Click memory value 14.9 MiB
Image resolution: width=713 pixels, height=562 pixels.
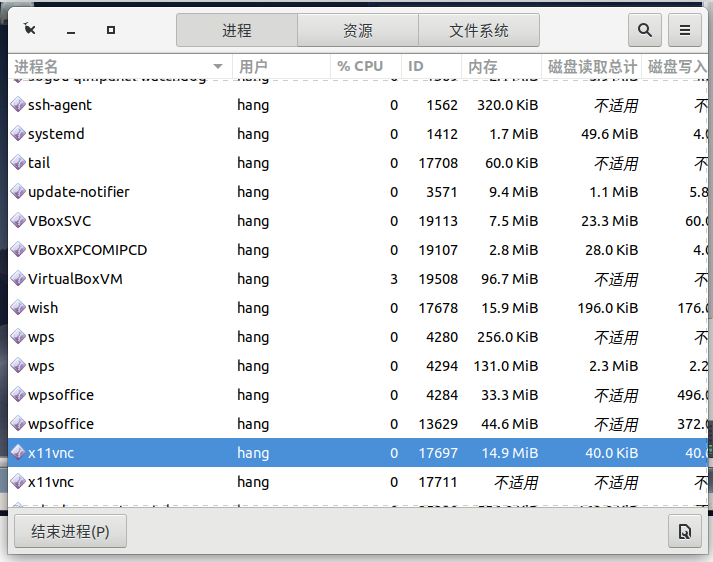(509, 453)
